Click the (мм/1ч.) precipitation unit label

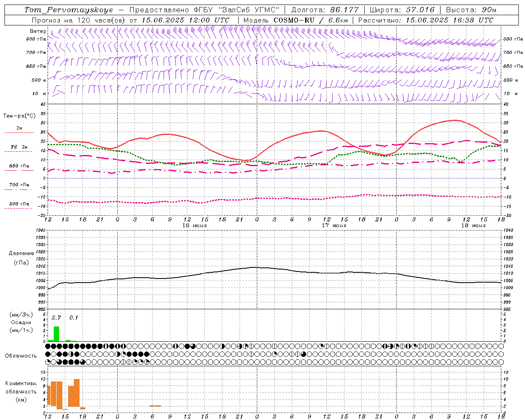tap(21, 330)
